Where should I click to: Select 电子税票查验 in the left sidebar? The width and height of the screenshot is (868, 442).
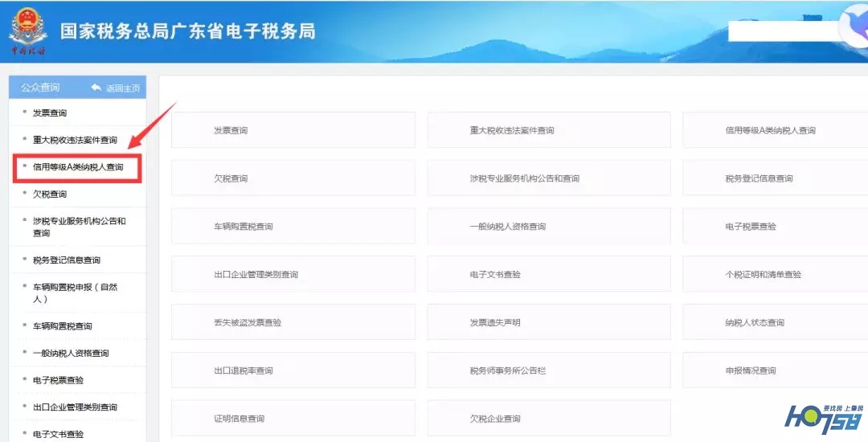point(77,380)
